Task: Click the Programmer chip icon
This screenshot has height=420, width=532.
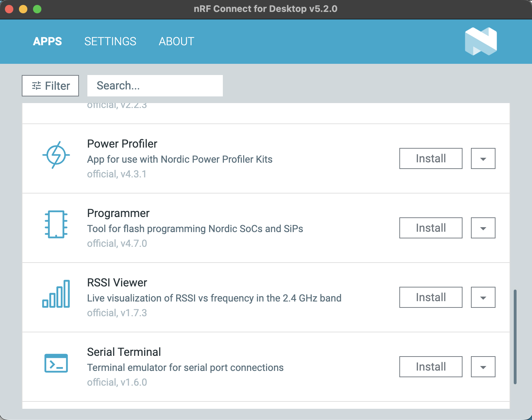Action: 56,224
